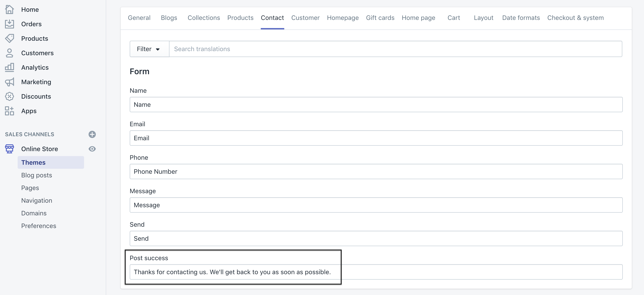Viewport: 644px width, 295px height.
Task: Toggle Online Store visibility with the eye icon
Action: [x=92, y=149]
